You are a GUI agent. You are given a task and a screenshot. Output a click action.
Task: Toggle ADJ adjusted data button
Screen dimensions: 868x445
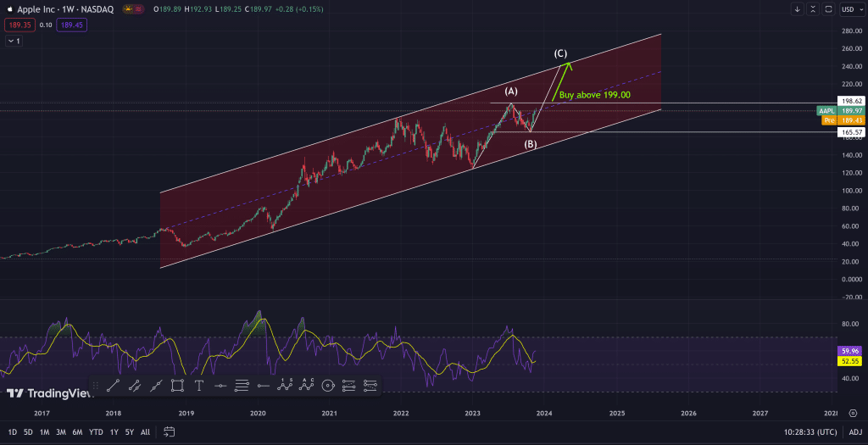tap(855, 431)
